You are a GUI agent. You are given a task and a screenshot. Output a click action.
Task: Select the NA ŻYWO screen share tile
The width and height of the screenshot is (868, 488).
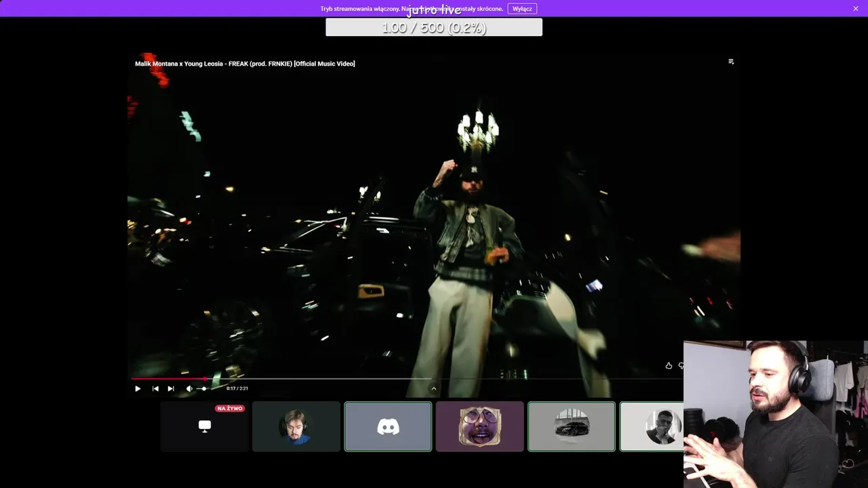(x=205, y=426)
